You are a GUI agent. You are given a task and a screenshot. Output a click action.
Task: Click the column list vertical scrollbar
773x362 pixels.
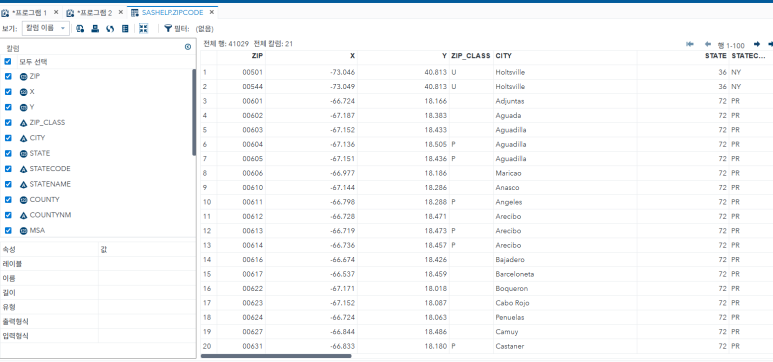click(194, 112)
